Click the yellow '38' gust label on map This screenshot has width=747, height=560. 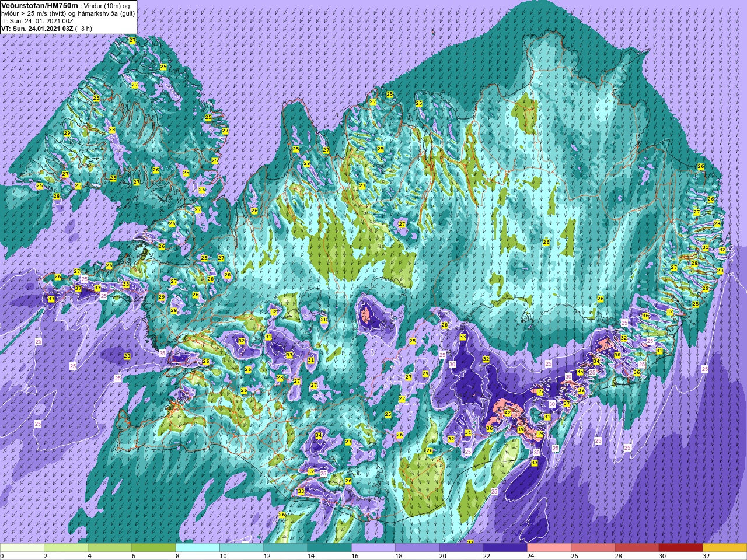(x=617, y=355)
